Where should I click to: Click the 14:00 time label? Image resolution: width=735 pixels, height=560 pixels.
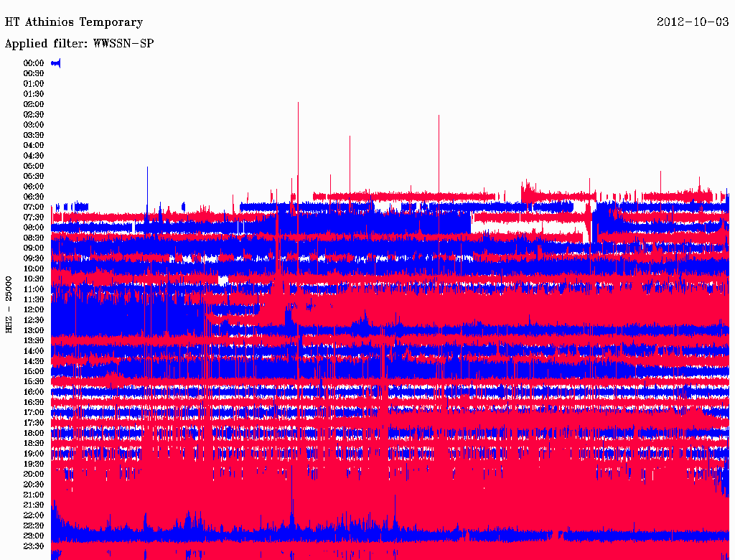pyautogui.click(x=34, y=351)
